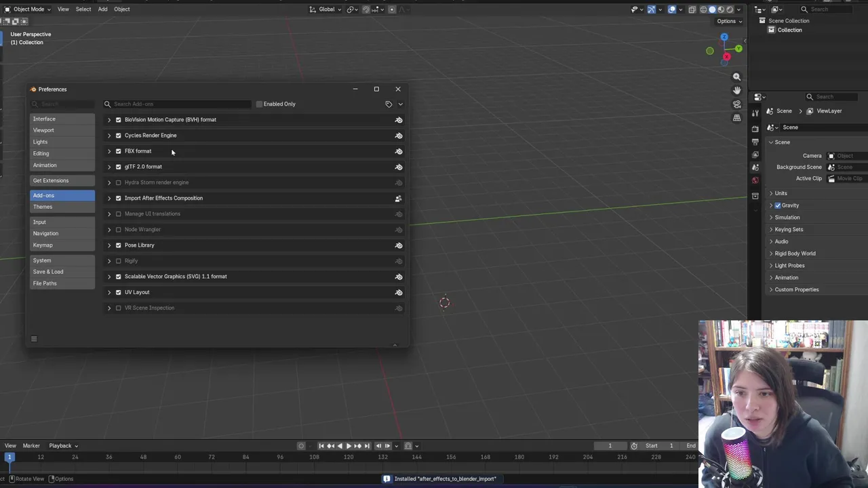This screenshot has height=488, width=868.
Task: Toggle X-ray view icon in viewport header
Action: tap(692, 9)
